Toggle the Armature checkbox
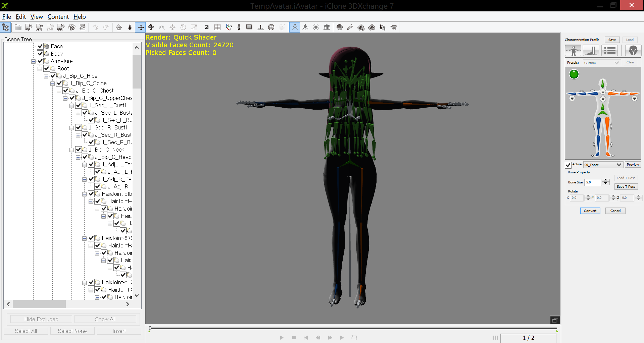The width and height of the screenshot is (644, 343). click(40, 61)
